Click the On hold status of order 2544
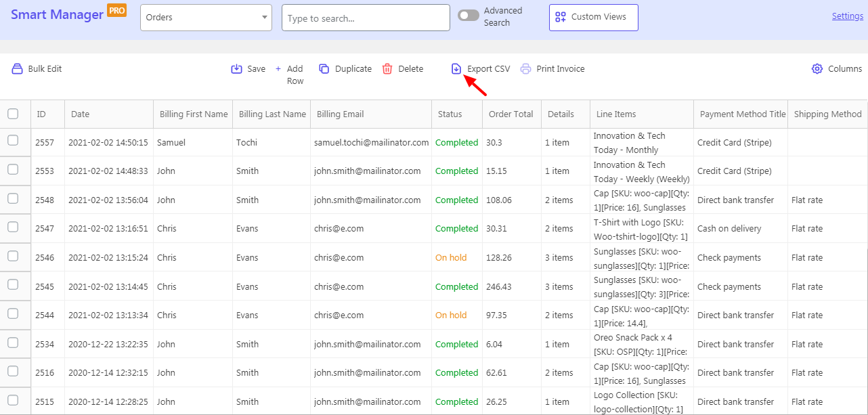 [451, 315]
